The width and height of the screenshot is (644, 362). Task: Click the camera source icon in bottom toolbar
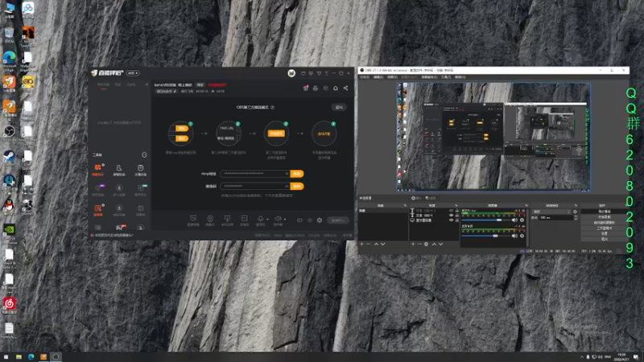pyautogui.click(x=210, y=219)
